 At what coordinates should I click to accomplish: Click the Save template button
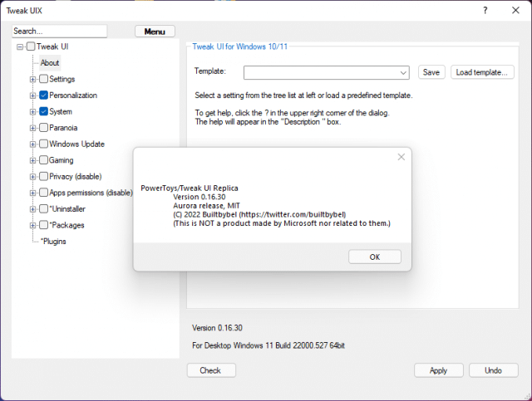(431, 72)
